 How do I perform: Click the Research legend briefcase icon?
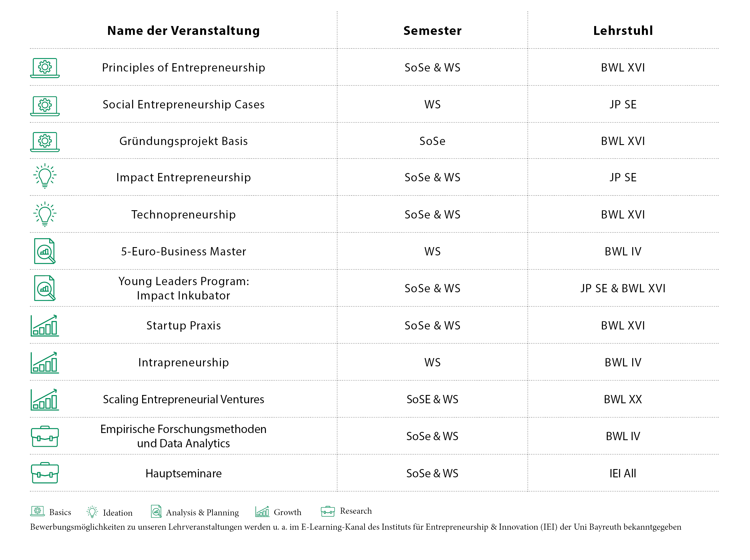tap(328, 511)
